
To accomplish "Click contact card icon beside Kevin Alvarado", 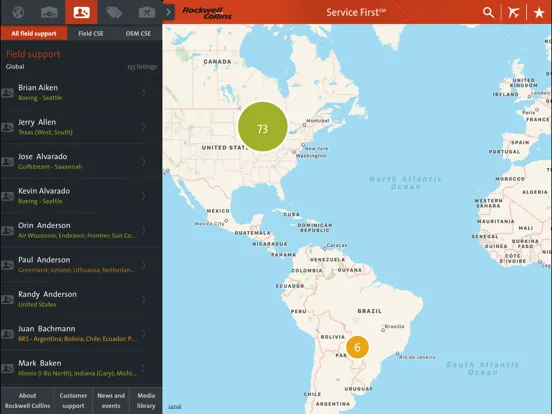I will pyautogui.click(x=7, y=196).
